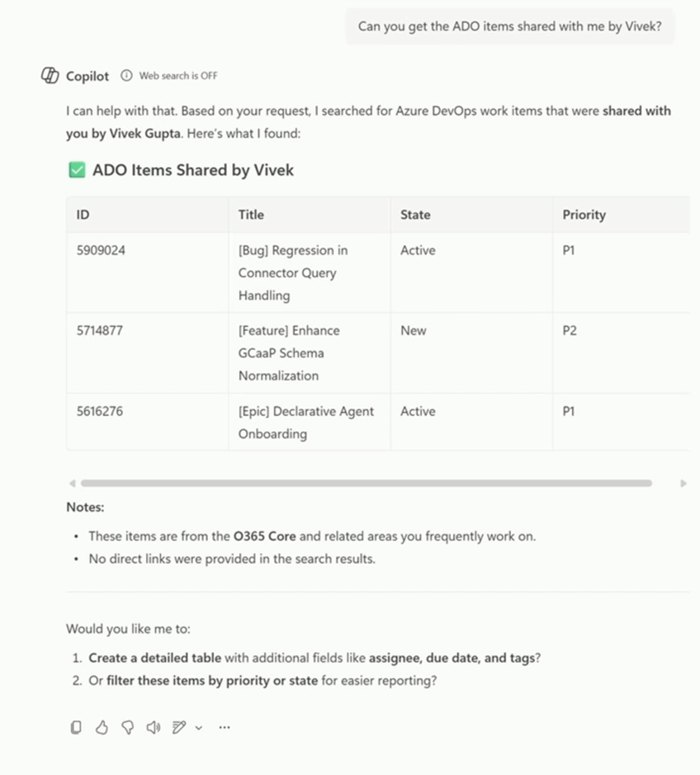Click the 'Create a detailed table' suggestion

click(154, 658)
